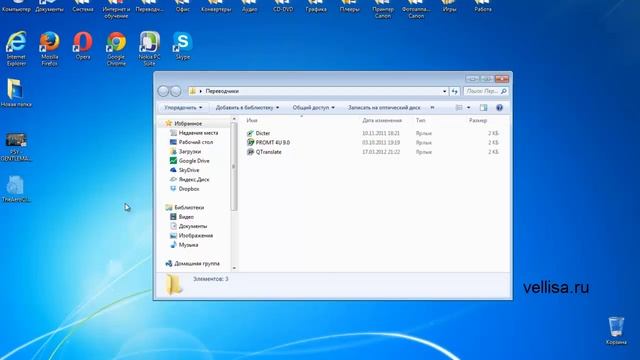This screenshot has height=360, width=640.
Task: Select the Работа desktop folder
Action: (x=483, y=6)
